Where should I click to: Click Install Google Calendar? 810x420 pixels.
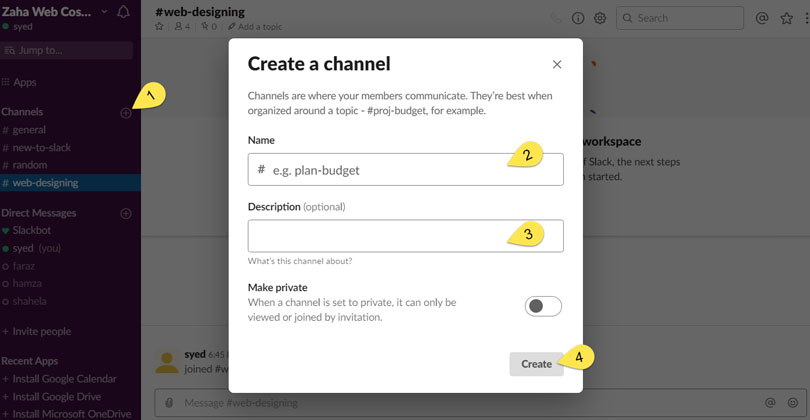59,379
